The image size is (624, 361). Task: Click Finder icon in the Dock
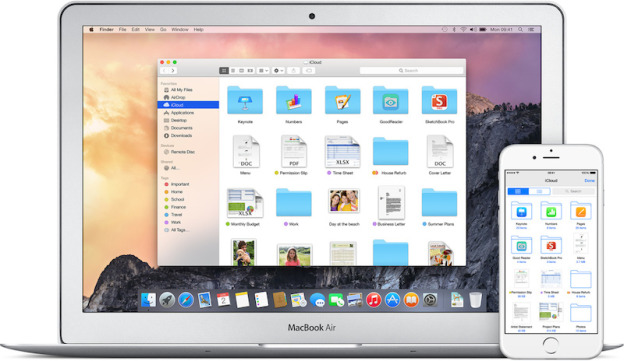point(148,300)
